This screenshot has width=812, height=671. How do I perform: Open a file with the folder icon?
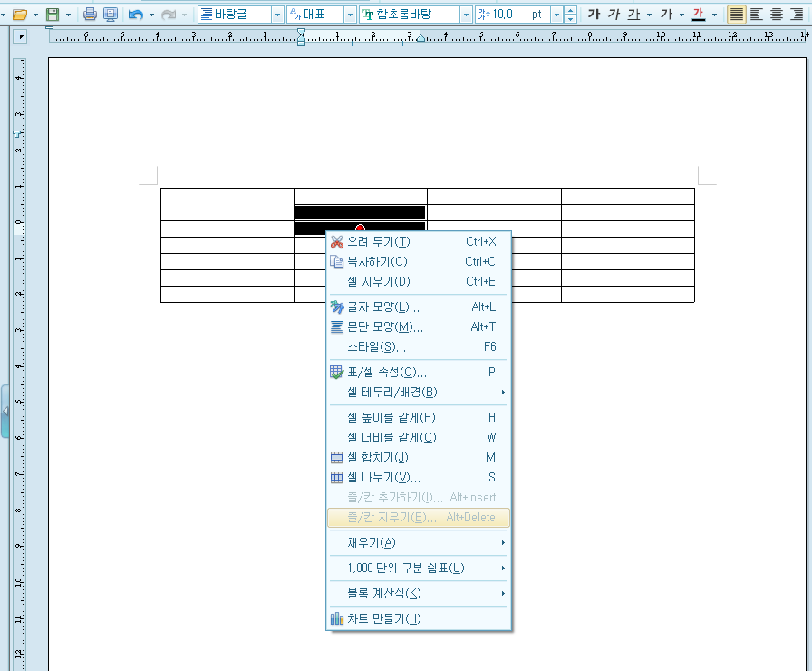(20, 14)
